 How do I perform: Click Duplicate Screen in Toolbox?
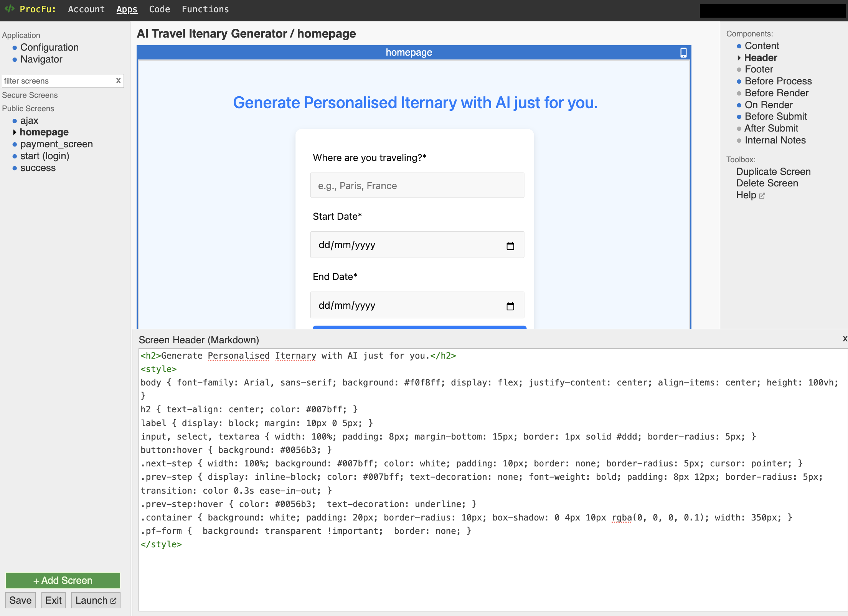point(773,171)
